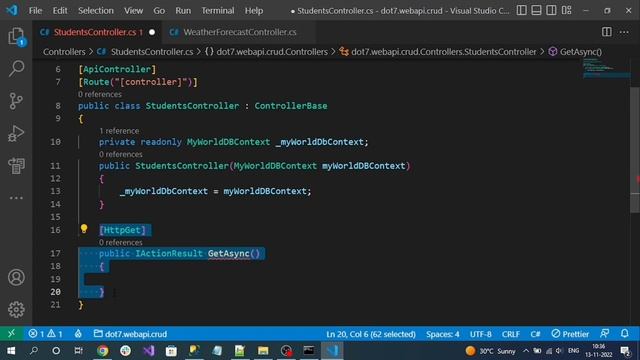Open the Run menu
Viewport: 640px width, 360px height.
tap(183, 11)
